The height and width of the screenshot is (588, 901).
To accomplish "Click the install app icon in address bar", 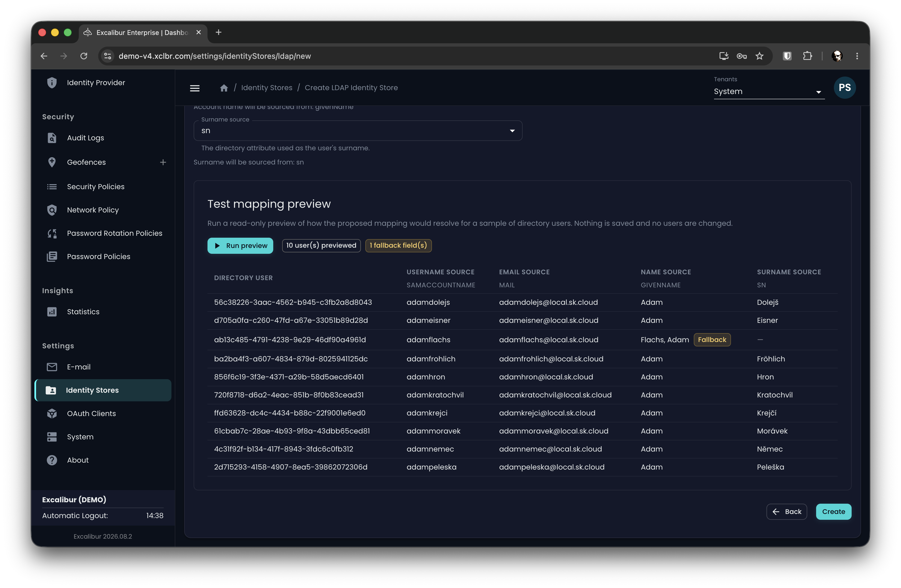I will point(723,56).
